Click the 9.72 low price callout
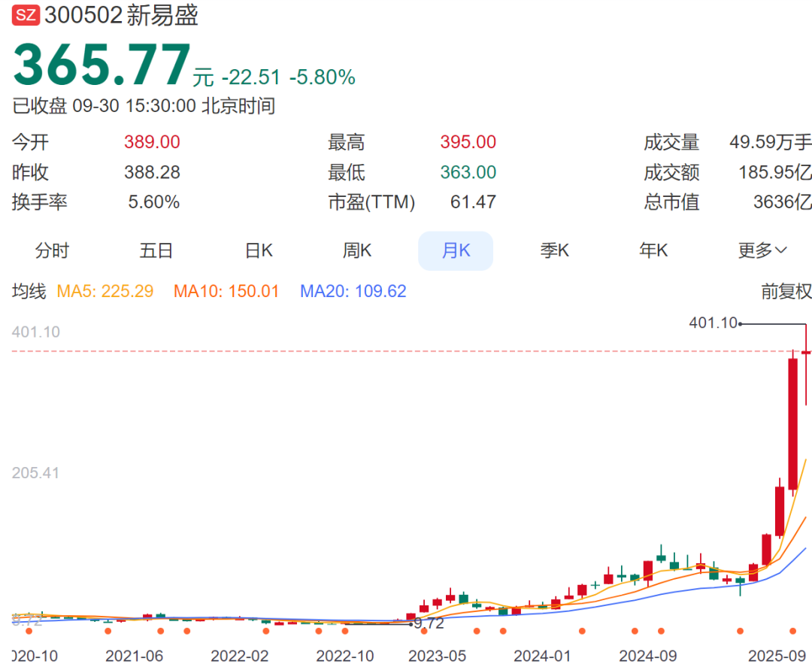The height and width of the screenshot is (664, 812). (x=429, y=623)
